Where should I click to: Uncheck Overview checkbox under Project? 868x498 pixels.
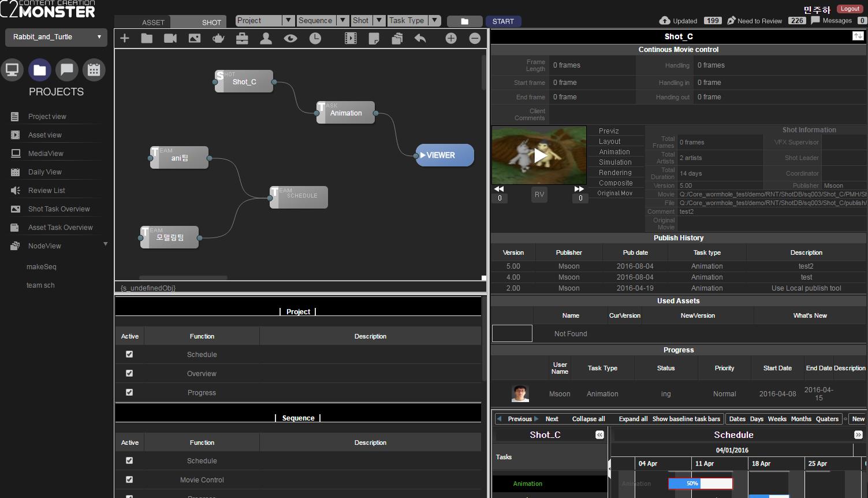point(129,373)
